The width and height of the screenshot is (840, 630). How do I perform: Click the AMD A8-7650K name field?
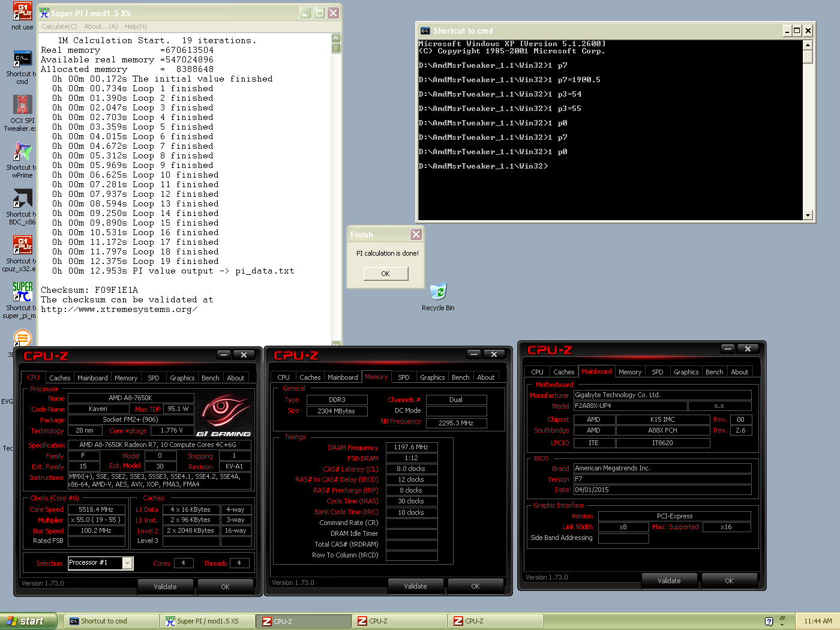[131, 398]
